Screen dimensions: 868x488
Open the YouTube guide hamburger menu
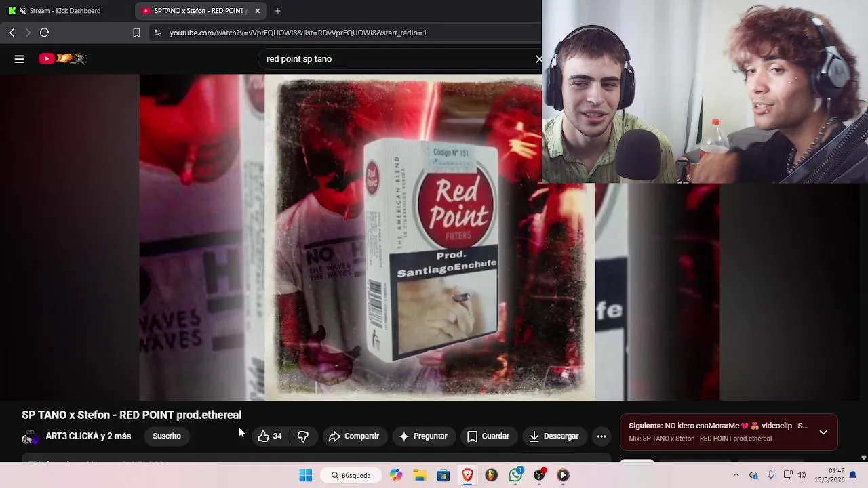point(20,59)
